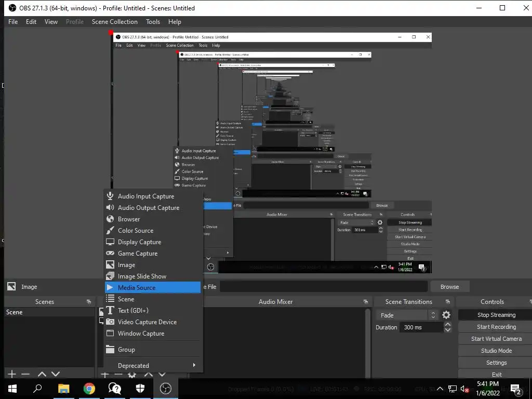Image resolution: width=532 pixels, height=399 pixels.
Task: Choose Video Capture Device camera entry
Action: tap(153, 322)
